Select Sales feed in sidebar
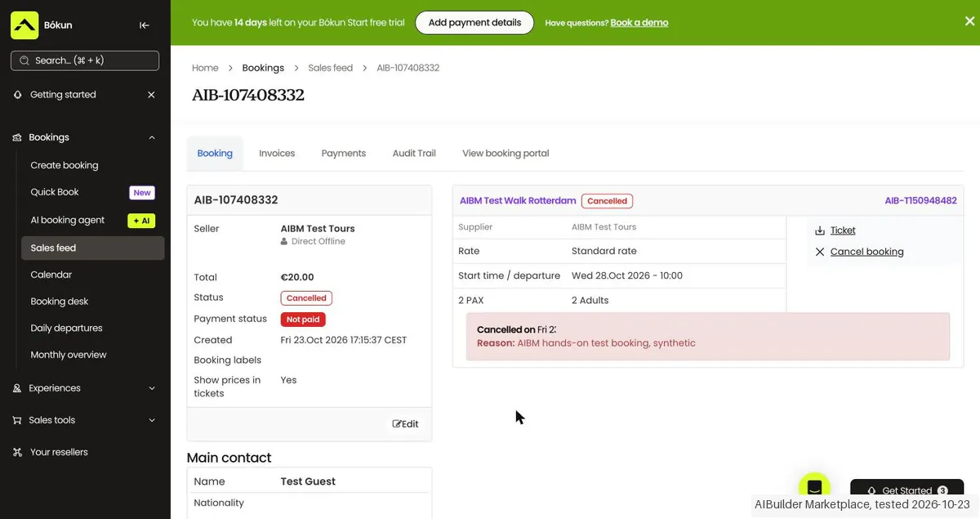The width and height of the screenshot is (980, 519). 92,248
